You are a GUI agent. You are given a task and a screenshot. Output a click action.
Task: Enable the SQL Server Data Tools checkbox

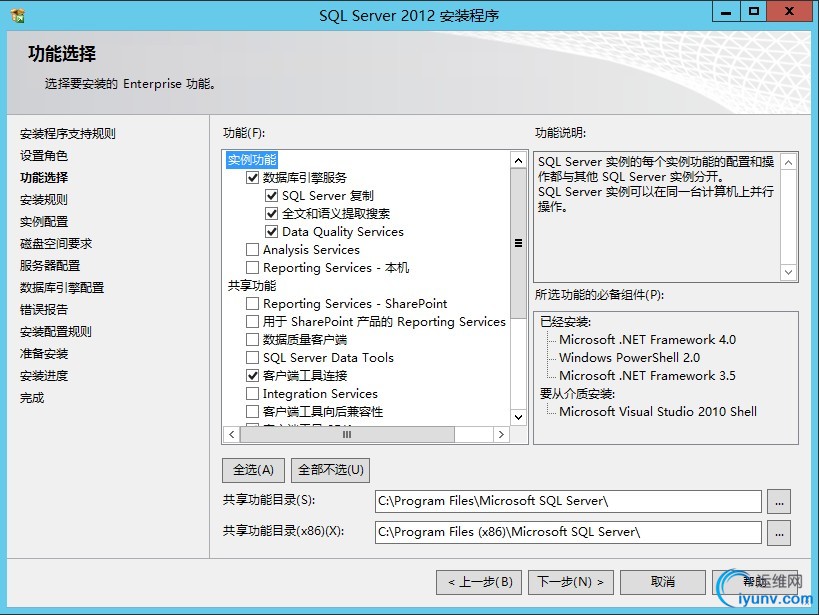click(x=252, y=357)
